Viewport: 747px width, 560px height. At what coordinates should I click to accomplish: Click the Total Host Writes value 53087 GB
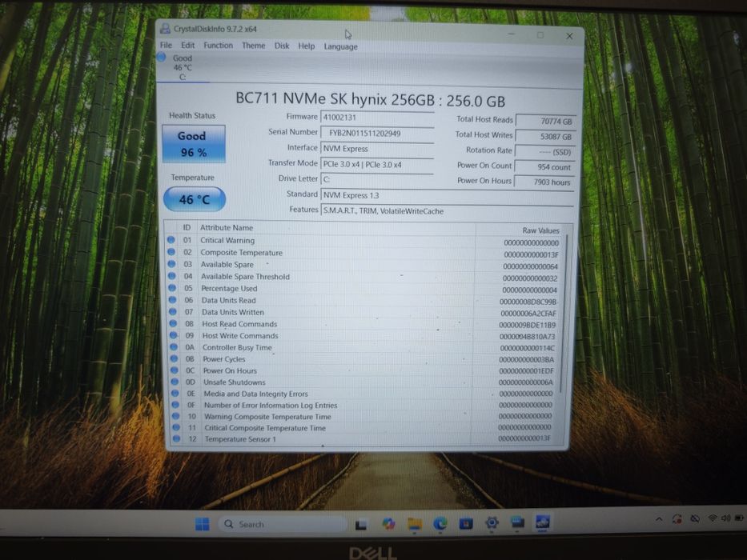[545, 137]
